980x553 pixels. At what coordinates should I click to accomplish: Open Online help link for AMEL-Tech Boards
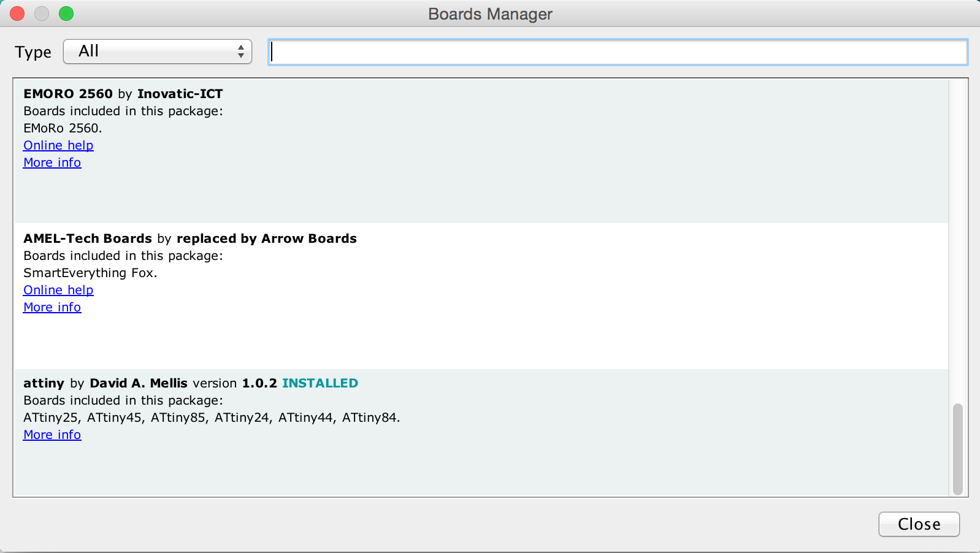click(58, 290)
